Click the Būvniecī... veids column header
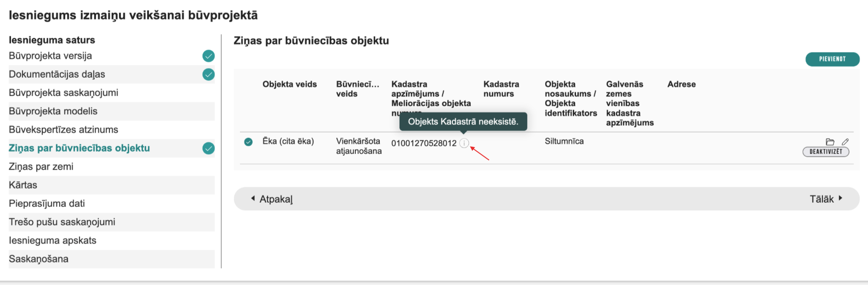The width and height of the screenshot is (868, 285). pos(358,89)
